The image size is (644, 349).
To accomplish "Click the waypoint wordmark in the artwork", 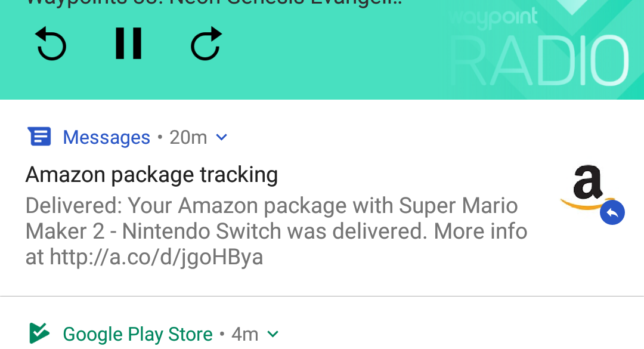I will pos(493,18).
